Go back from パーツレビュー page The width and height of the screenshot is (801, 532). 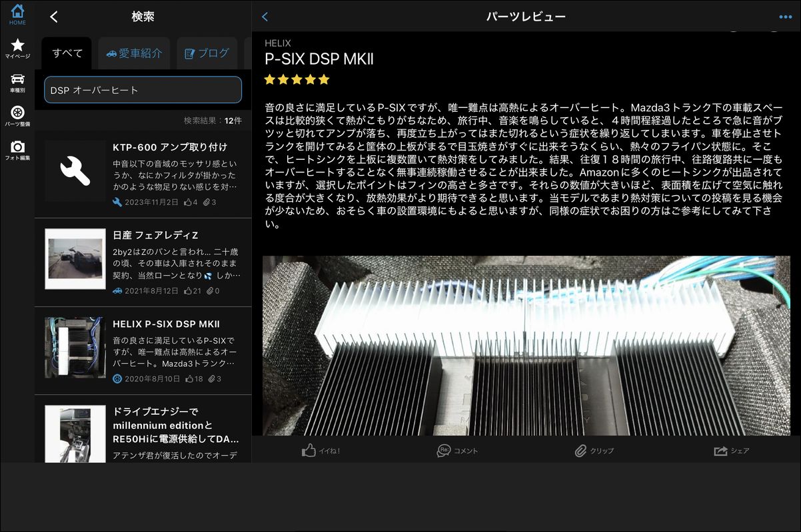coord(265,17)
